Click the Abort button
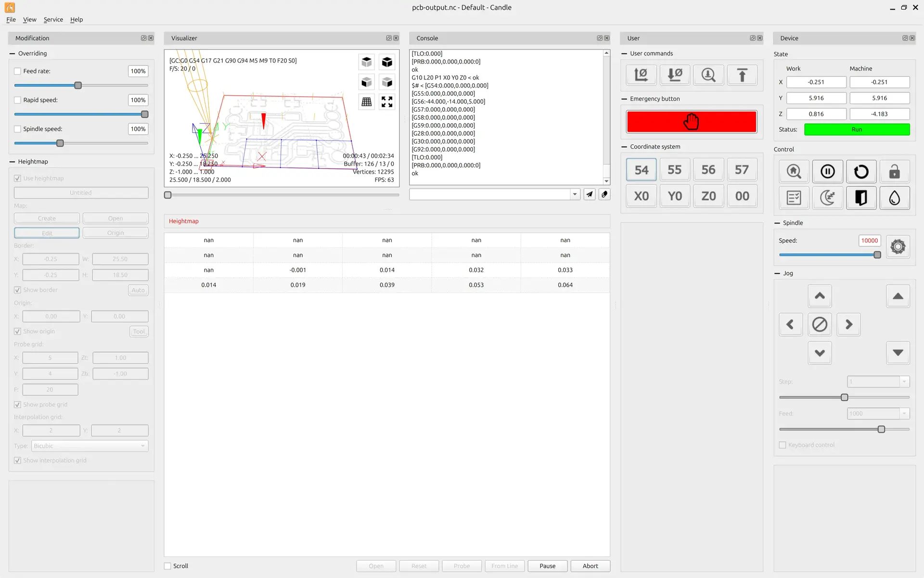Viewport: 924px width, 578px height. click(x=590, y=566)
